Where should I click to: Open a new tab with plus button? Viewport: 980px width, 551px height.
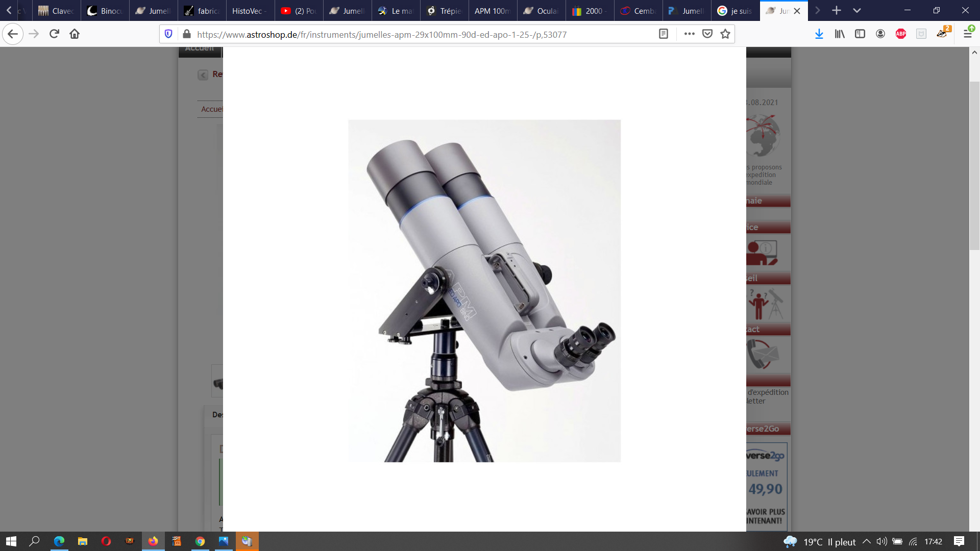[x=837, y=11]
